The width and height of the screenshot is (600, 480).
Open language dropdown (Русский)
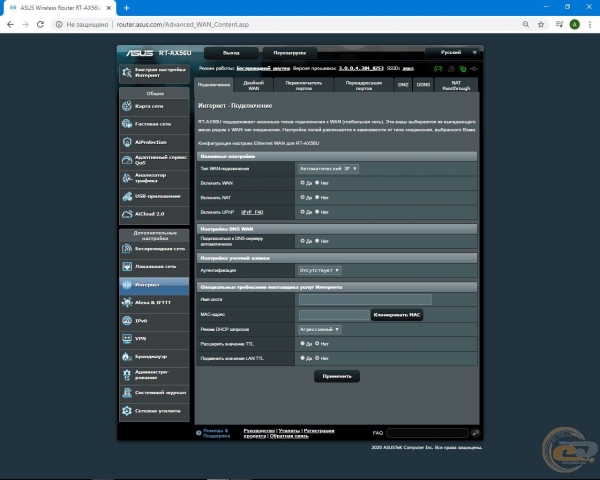pyautogui.click(x=452, y=52)
